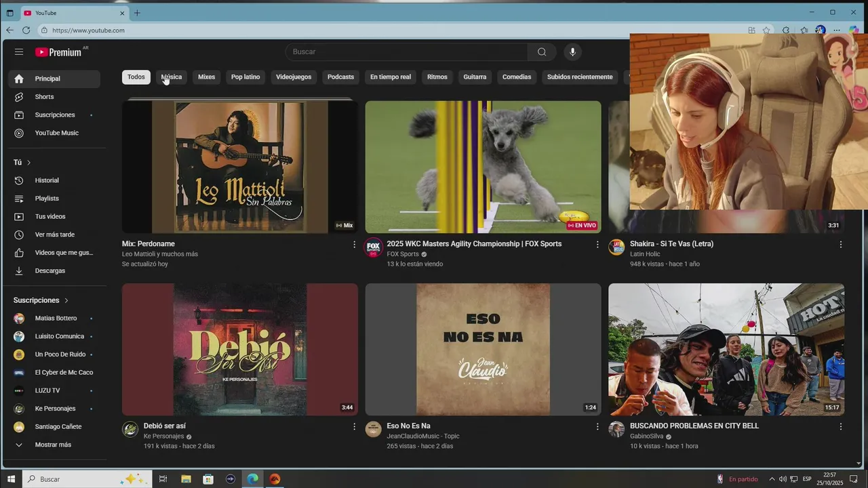The height and width of the screenshot is (488, 868).
Task: Open Ver más tarde list
Action: pos(54,235)
